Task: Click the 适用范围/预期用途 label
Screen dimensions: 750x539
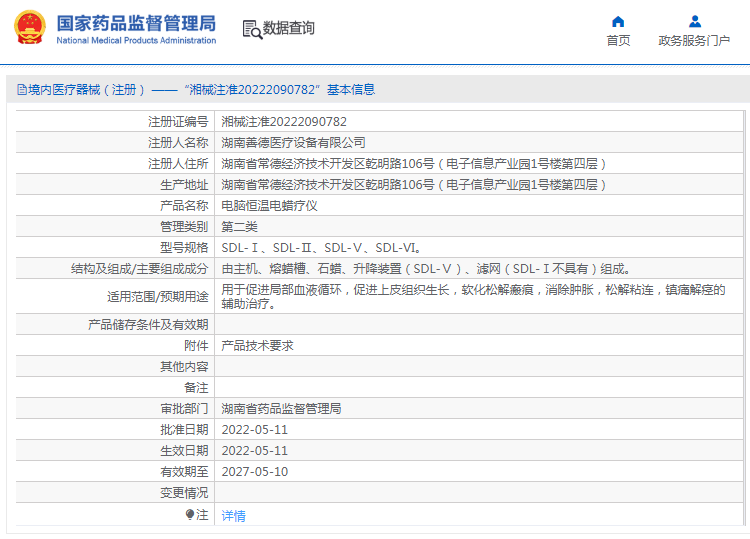Action: click(158, 297)
